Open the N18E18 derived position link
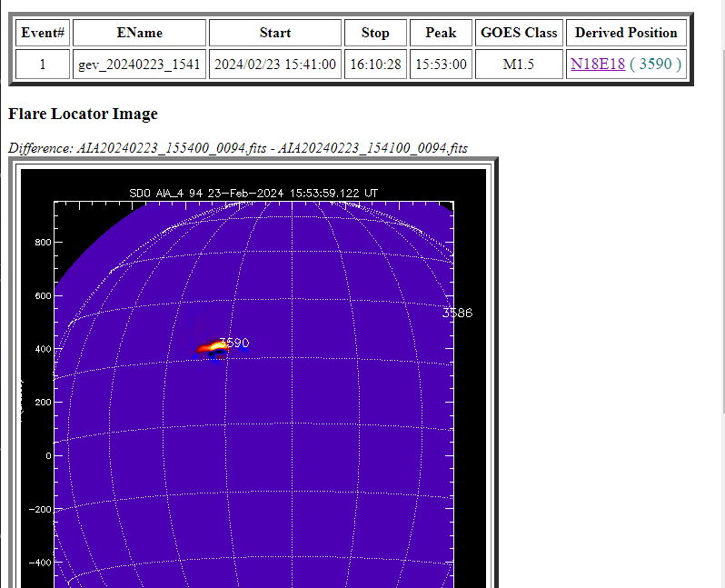The height and width of the screenshot is (588, 725). 598,64
